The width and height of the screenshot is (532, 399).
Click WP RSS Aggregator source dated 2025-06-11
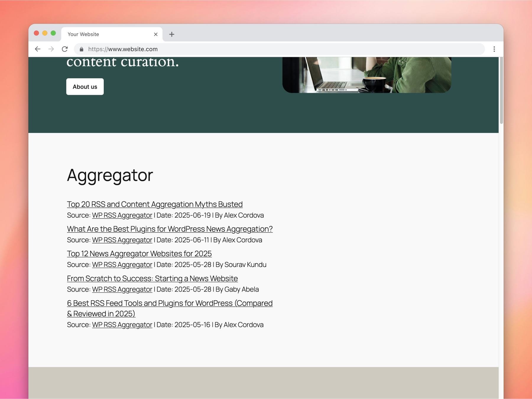point(122,240)
